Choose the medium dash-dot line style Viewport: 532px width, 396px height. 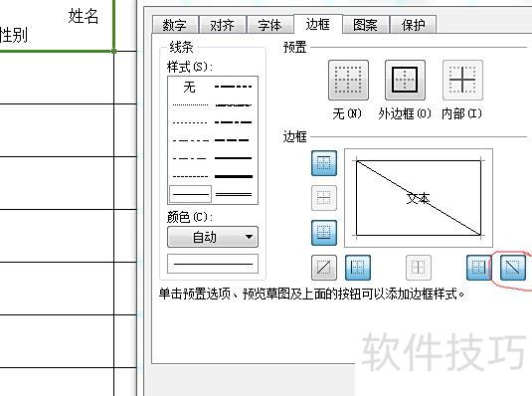[234, 122]
